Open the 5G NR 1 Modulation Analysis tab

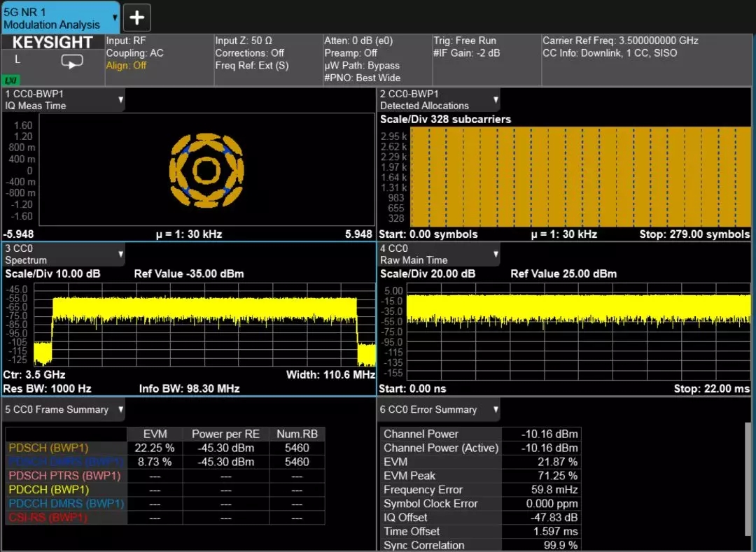(x=59, y=17)
